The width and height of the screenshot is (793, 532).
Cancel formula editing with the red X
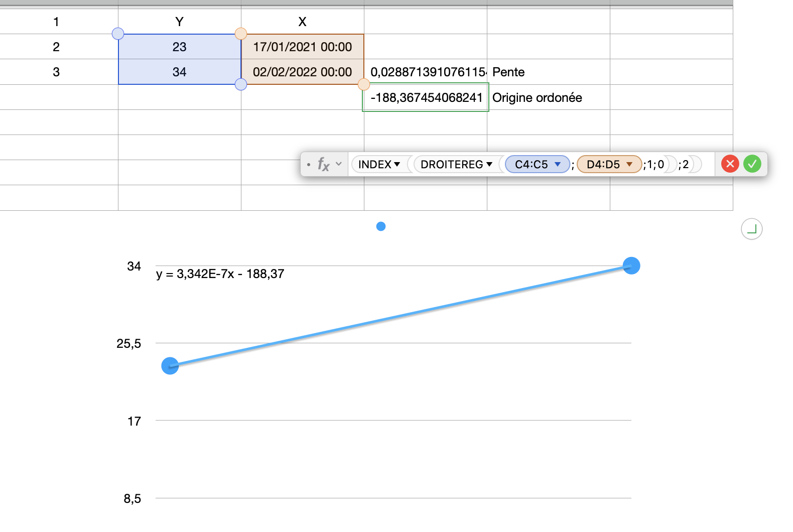(x=730, y=164)
